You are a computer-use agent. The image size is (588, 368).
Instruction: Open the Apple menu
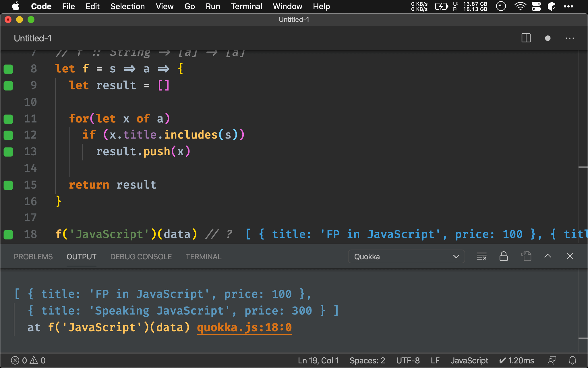tap(16, 6)
